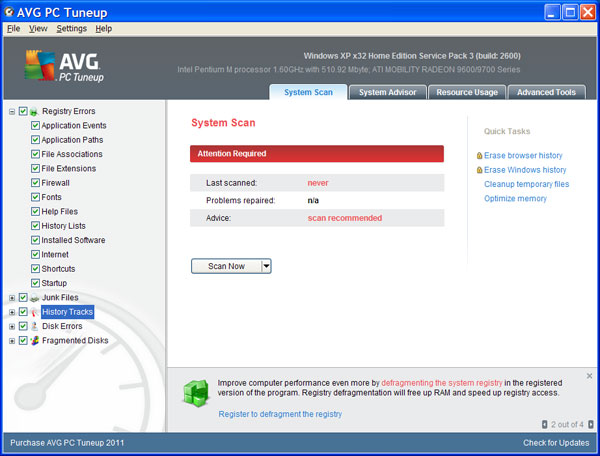Dismiss the registry defragmentation tip panel
The width and height of the screenshot is (600, 456).
[589, 376]
